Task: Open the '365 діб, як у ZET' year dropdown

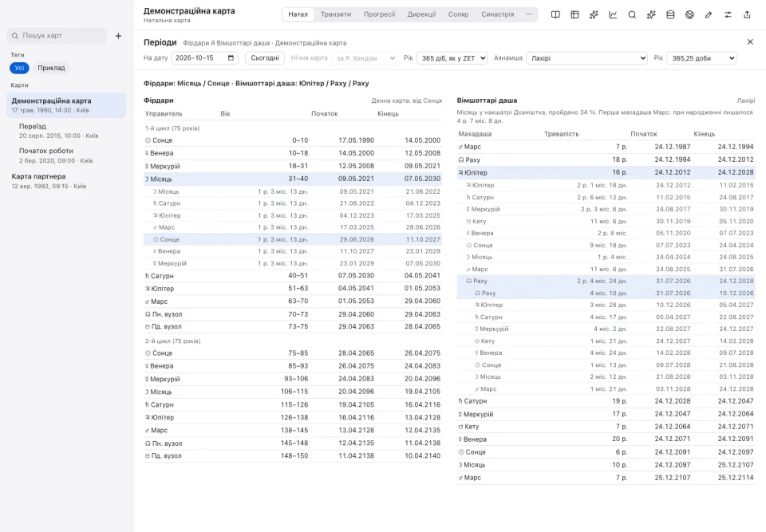Action: coord(452,58)
